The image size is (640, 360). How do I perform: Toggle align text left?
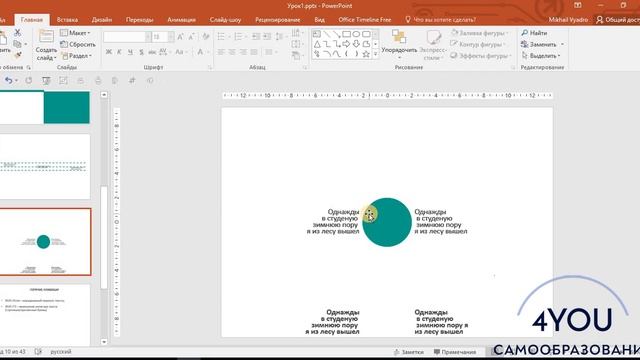tap(221, 52)
